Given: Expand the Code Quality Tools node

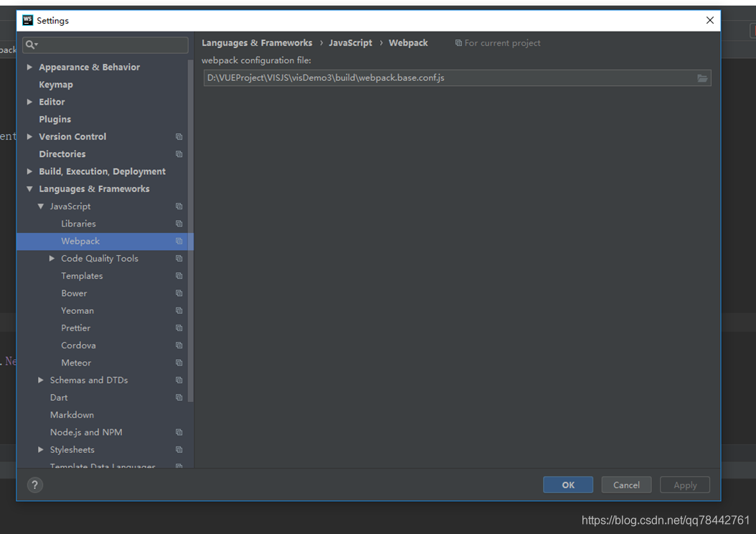Looking at the screenshot, I should 50,258.
